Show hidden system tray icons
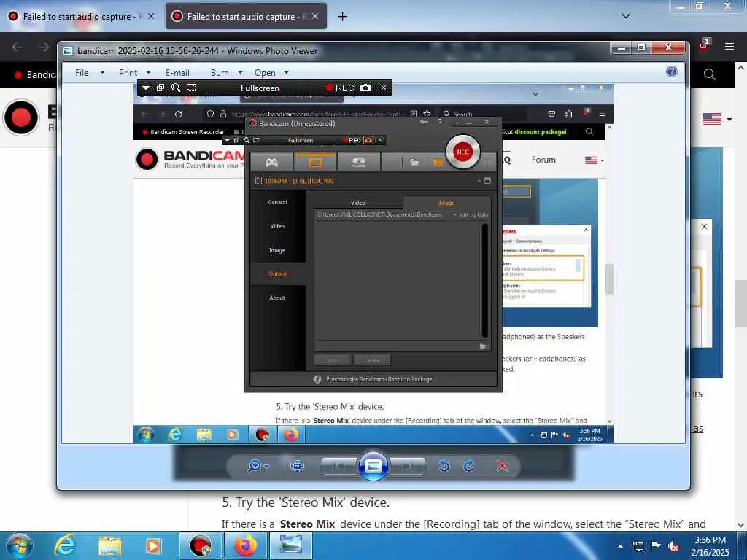The height and width of the screenshot is (560, 747). [620, 546]
